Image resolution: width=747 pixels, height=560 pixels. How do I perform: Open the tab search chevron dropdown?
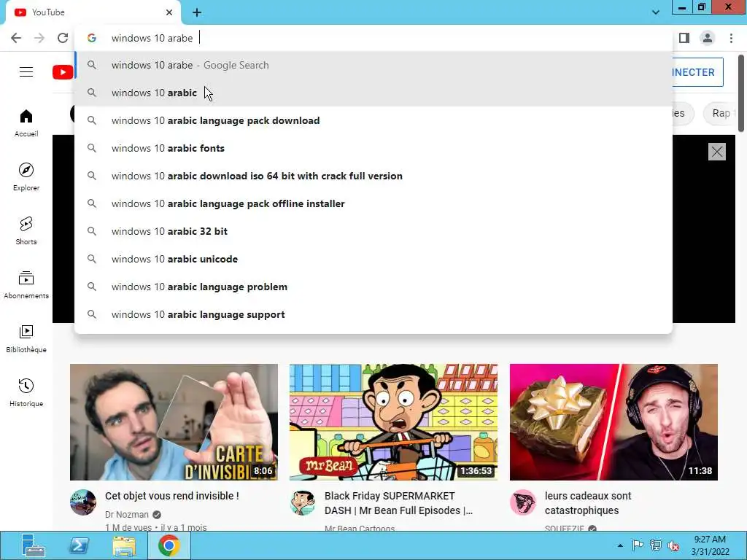(x=656, y=12)
